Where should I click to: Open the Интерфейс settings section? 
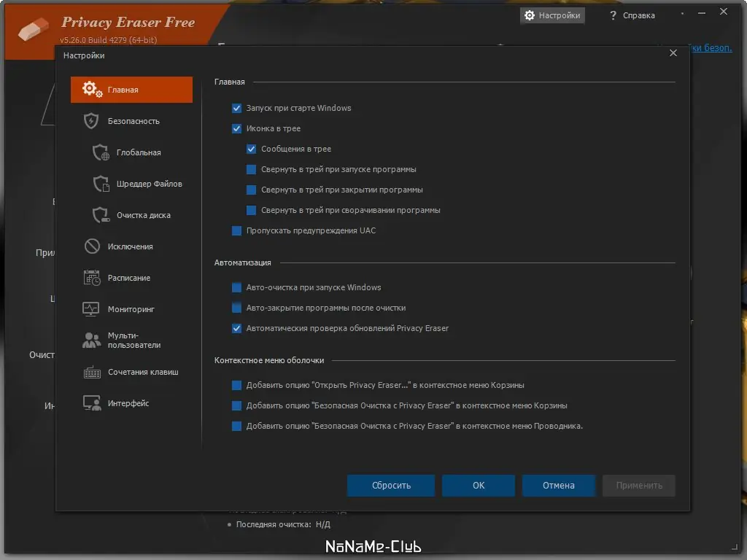[x=131, y=403]
